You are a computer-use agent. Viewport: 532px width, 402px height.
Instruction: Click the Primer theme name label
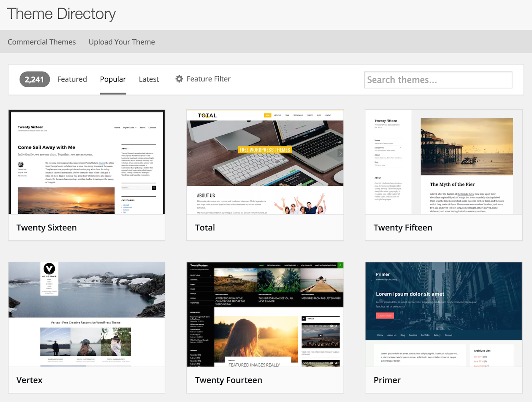click(x=387, y=380)
